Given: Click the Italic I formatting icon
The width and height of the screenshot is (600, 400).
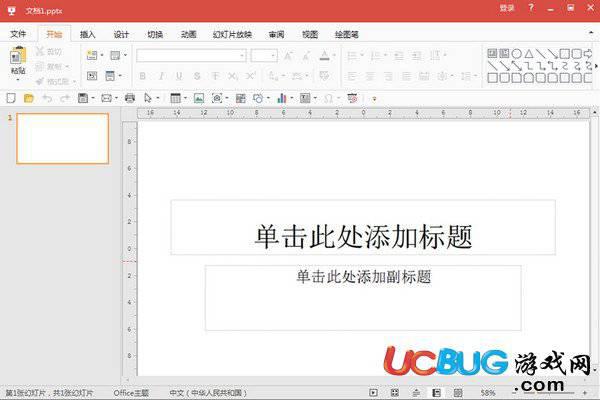Looking at the screenshot, I should pos(161,76).
